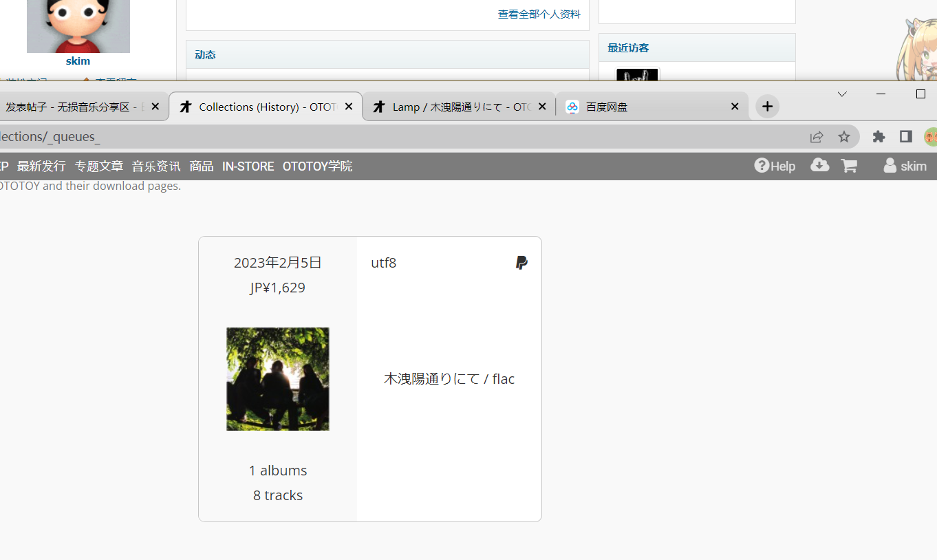Open the browser extensions puzzle icon

(879, 137)
